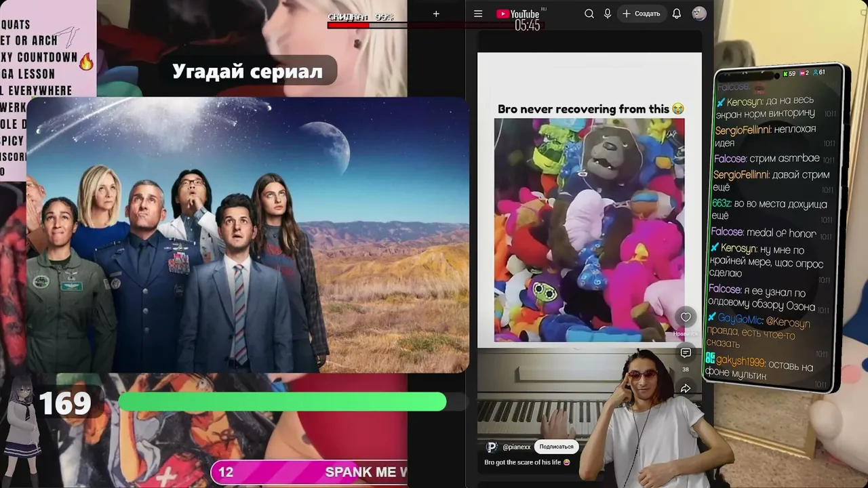Click the plus icon in the top bar

click(436, 14)
